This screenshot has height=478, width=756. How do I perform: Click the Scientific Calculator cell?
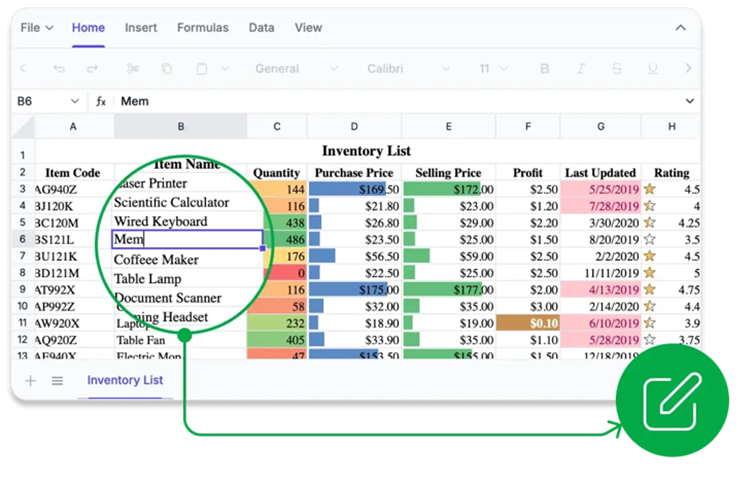click(x=172, y=203)
